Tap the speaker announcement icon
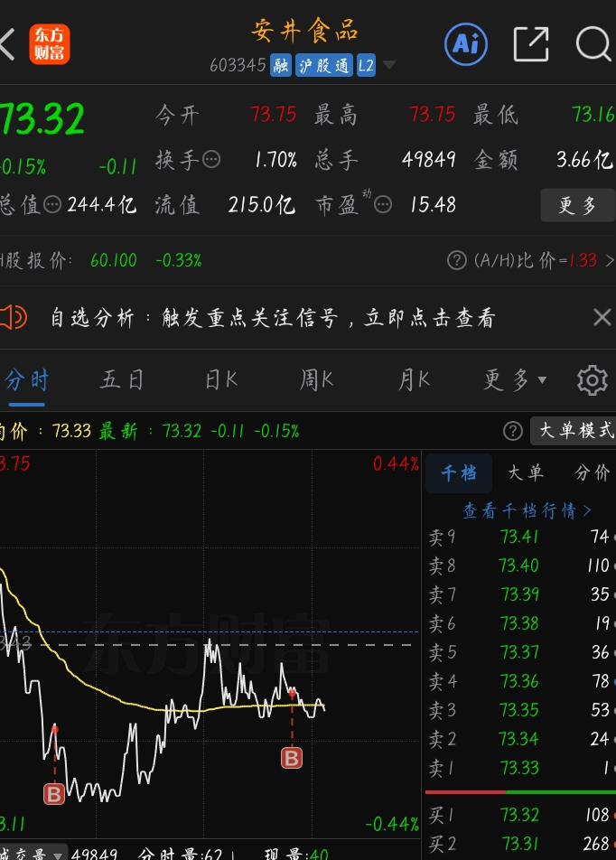This screenshot has width=616, height=860. (14, 317)
